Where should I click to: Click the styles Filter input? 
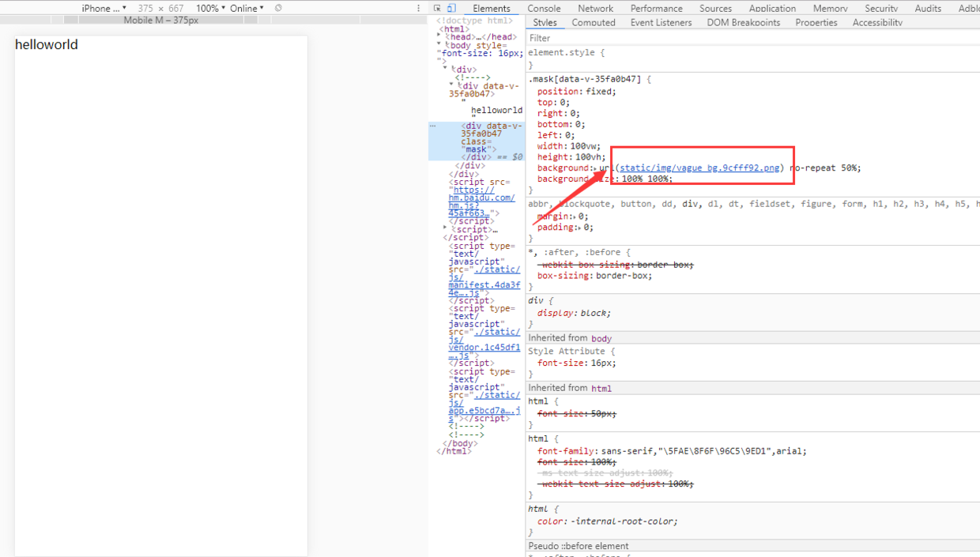[751, 38]
